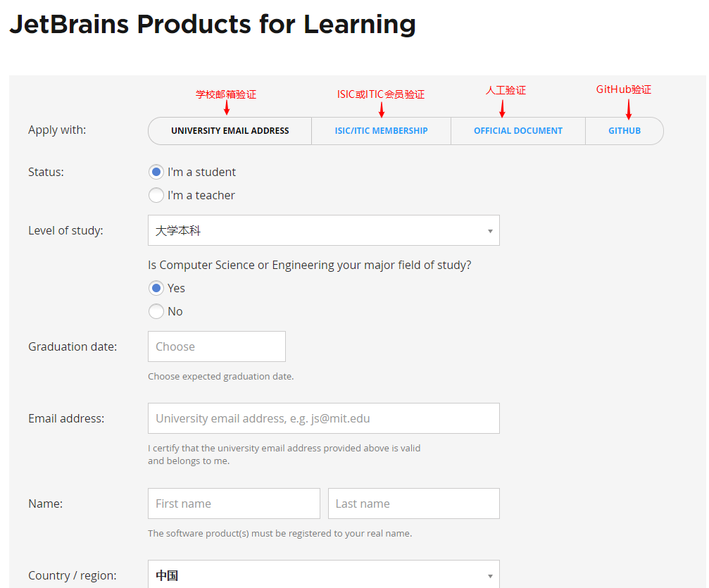The image size is (709, 588).
Task: Expand the Level of study dropdown
Action: pyautogui.click(x=323, y=230)
